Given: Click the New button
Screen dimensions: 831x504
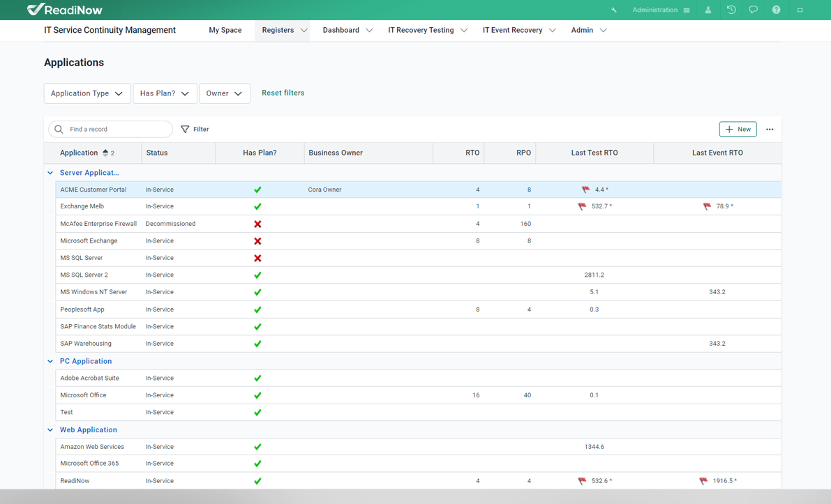Looking at the screenshot, I should pos(738,129).
